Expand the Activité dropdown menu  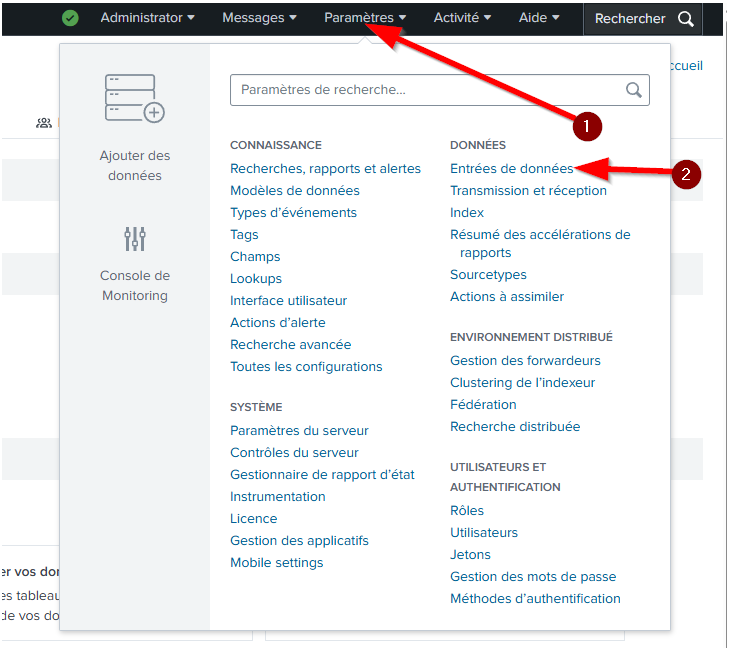coord(462,18)
